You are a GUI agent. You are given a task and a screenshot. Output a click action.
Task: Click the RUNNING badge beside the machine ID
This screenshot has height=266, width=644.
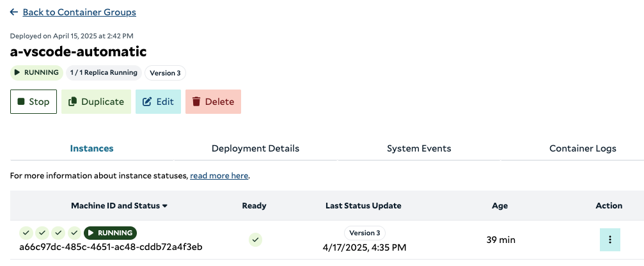coord(110,233)
